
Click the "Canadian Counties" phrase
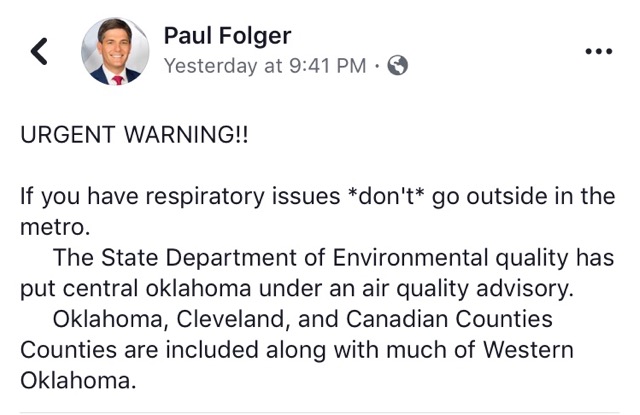(x=449, y=319)
